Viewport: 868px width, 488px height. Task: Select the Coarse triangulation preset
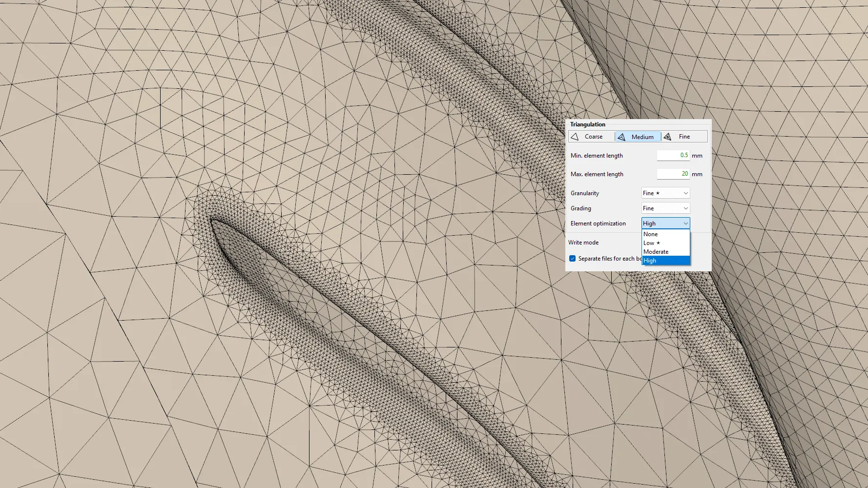click(591, 137)
